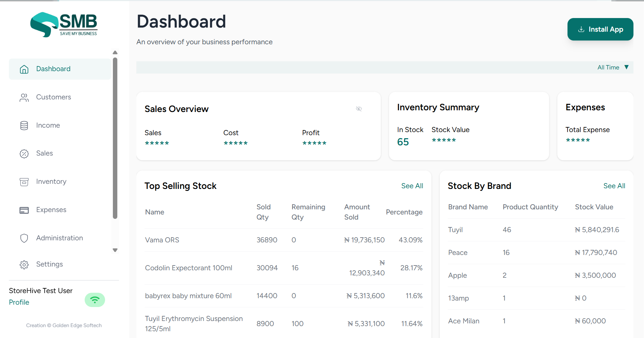The width and height of the screenshot is (644, 338).
Task: Click See All for Top Selling Stock
Action: pos(412,186)
